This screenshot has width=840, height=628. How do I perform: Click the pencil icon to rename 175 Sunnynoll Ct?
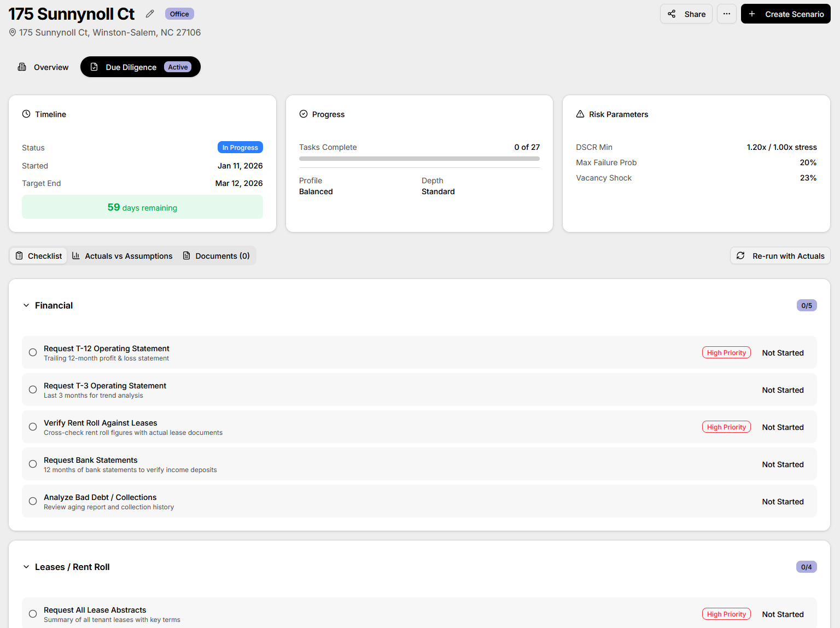(x=150, y=14)
